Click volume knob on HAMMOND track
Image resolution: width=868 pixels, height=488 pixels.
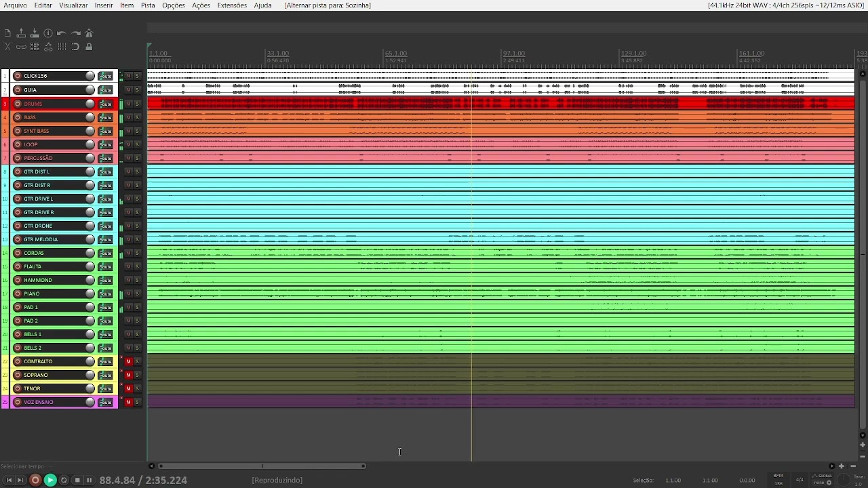click(90, 280)
